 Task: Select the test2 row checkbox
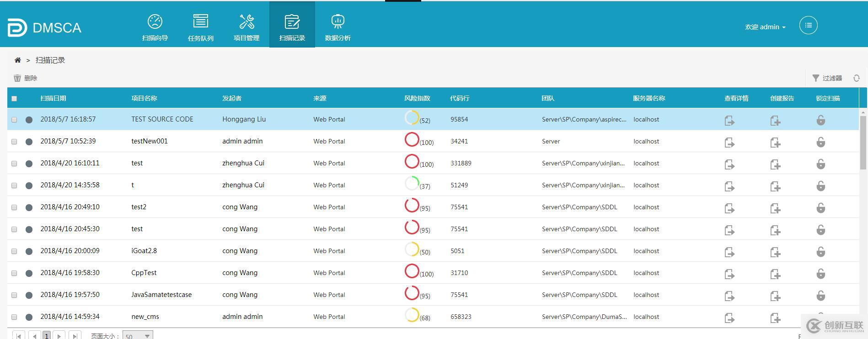click(14, 207)
